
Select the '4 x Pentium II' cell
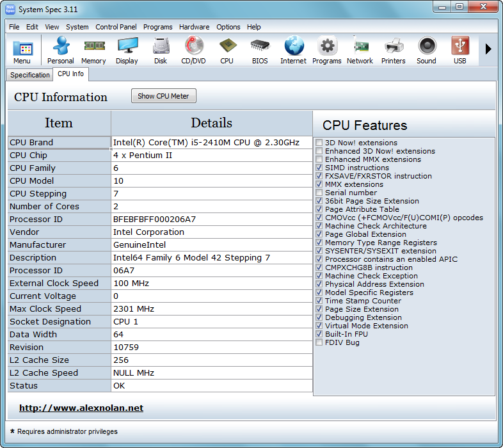click(212, 156)
